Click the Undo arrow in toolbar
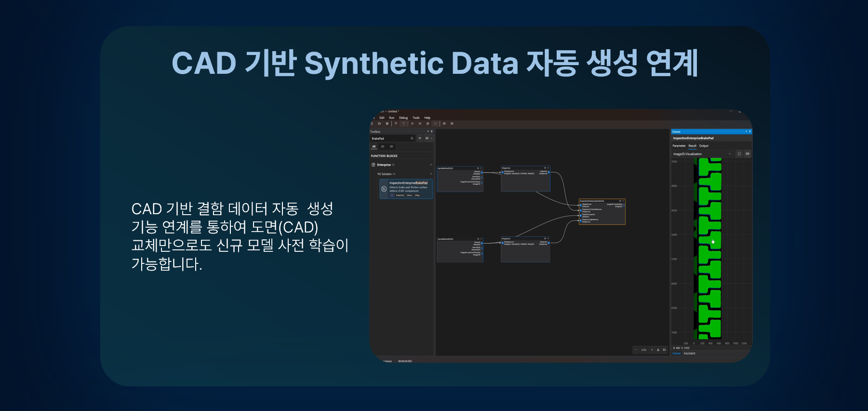The image size is (868, 411). click(396, 123)
